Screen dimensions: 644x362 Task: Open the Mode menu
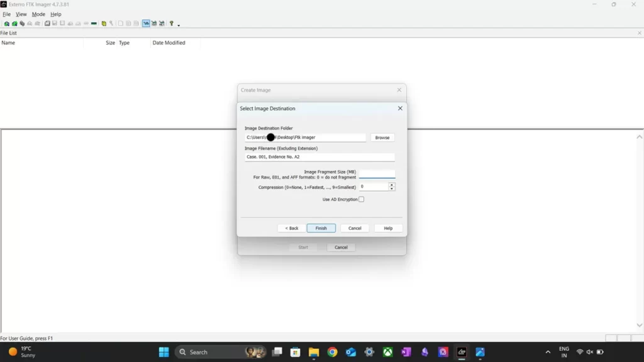click(38, 14)
